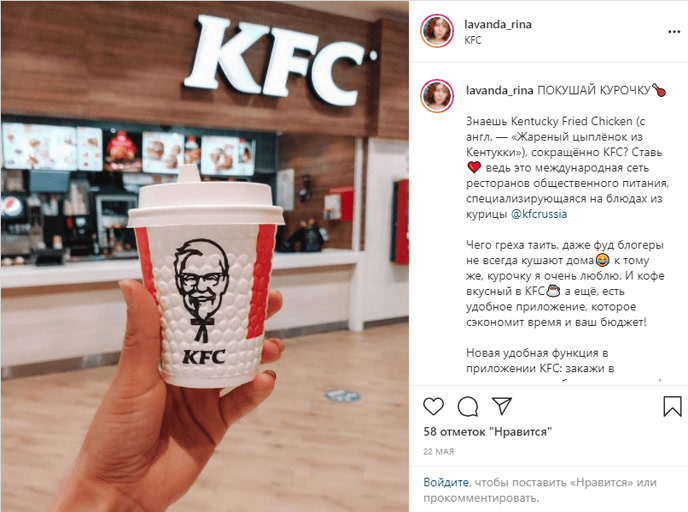Open the three-dot more options menu
This screenshot has height=512, width=688.
[674, 32]
